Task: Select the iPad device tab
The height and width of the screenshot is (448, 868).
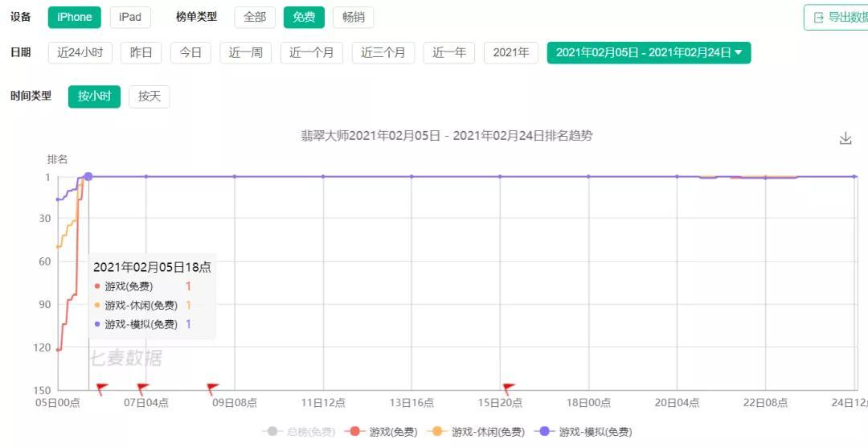Action: pos(130,17)
